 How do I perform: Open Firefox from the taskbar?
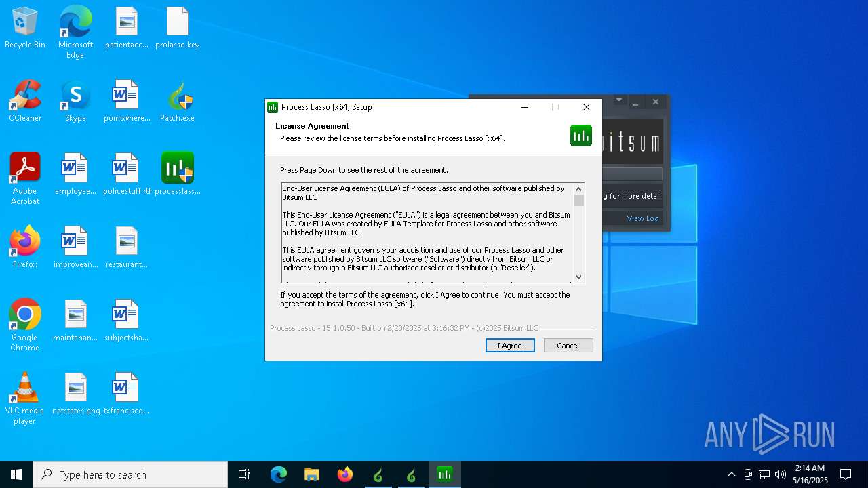[345, 474]
